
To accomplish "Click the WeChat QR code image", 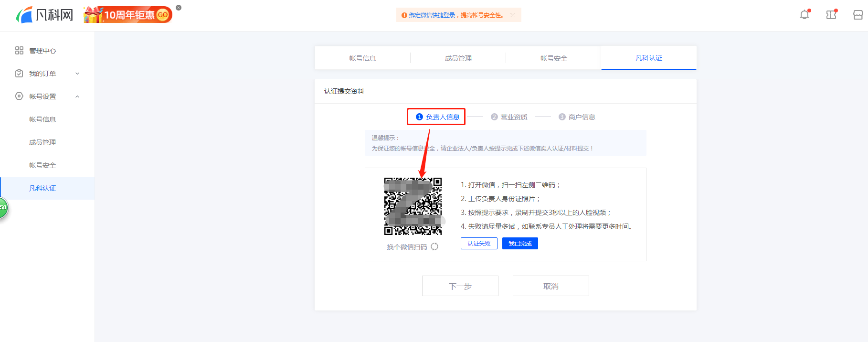I will click(413, 206).
